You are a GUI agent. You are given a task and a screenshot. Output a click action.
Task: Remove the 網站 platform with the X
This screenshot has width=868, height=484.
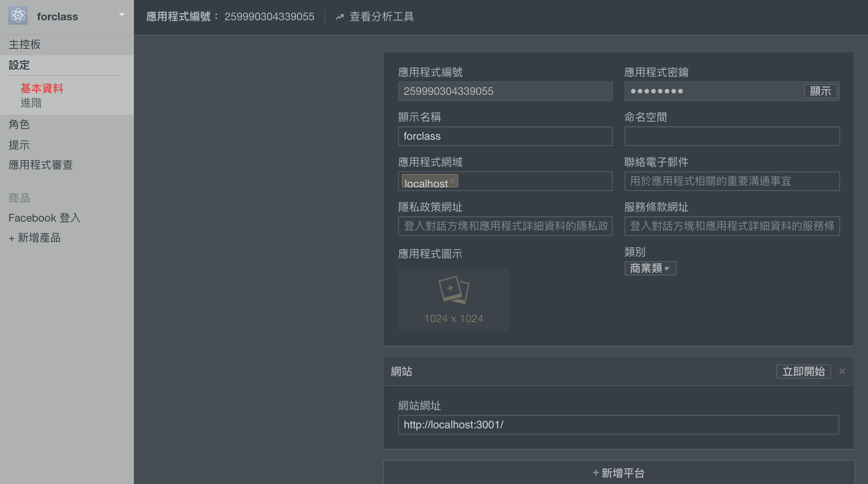(842, 371)
